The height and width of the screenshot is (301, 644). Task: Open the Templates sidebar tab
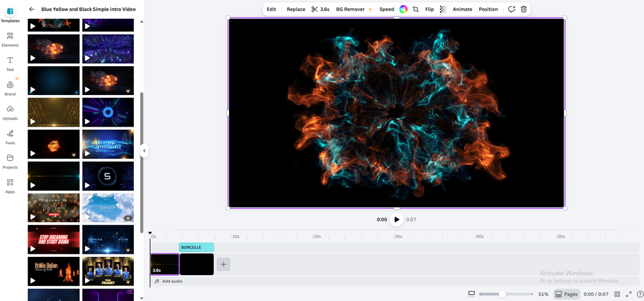point(10,14)
